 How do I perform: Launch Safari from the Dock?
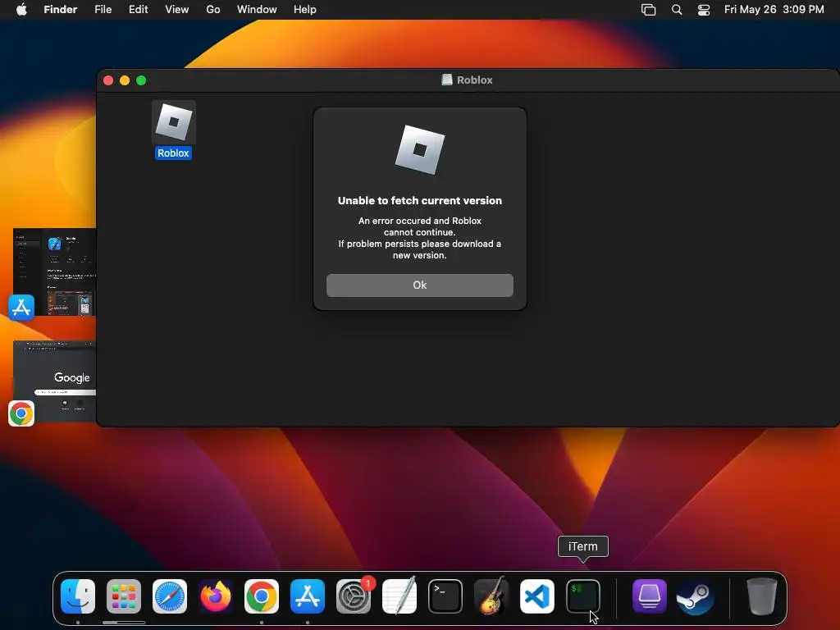pos(170,596)
